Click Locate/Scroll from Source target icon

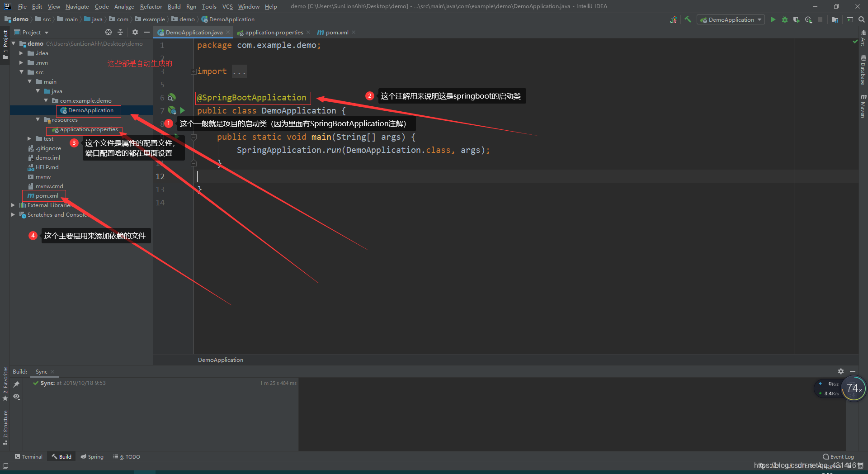[x=108, y=32]
